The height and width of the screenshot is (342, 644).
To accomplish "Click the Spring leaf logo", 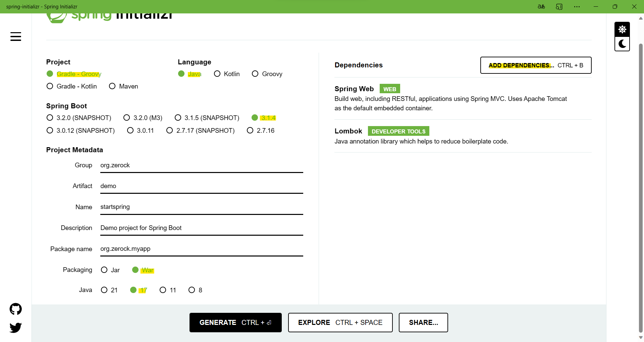I will (x=56, y=17).
